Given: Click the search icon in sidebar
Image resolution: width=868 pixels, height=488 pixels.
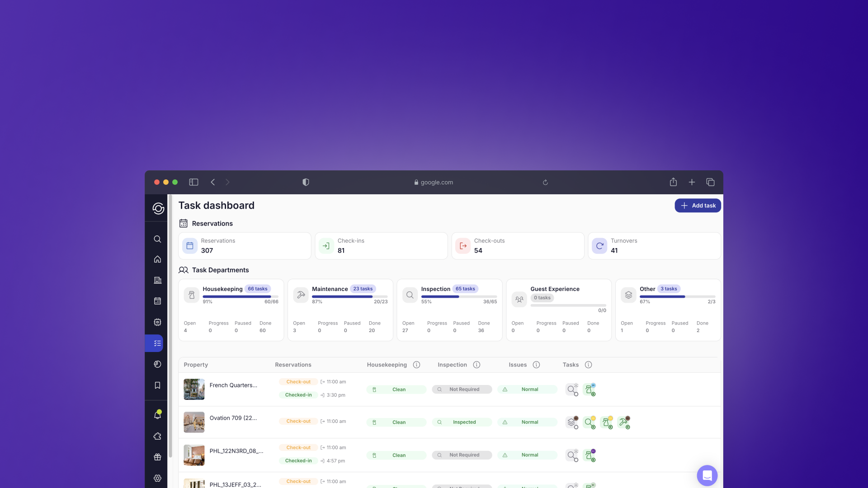Looking at the screenshot, I should click(x=157, y=239).
